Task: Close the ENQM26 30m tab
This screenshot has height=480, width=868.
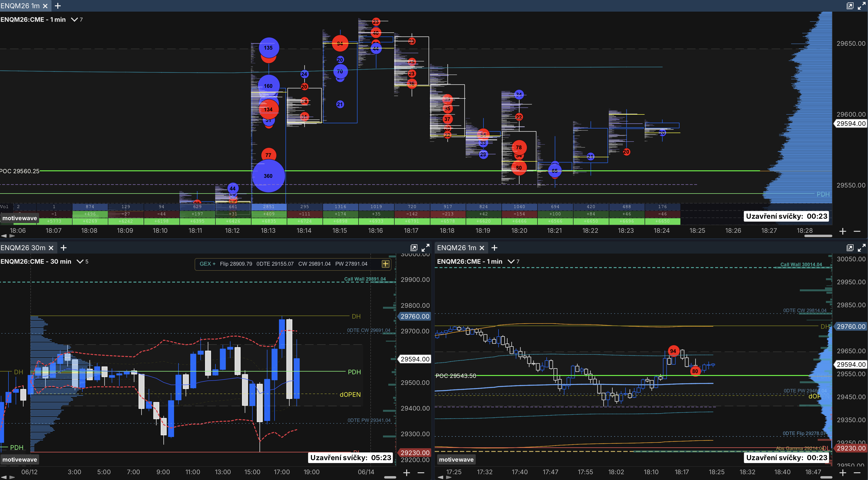Action: tap(51, 248)
